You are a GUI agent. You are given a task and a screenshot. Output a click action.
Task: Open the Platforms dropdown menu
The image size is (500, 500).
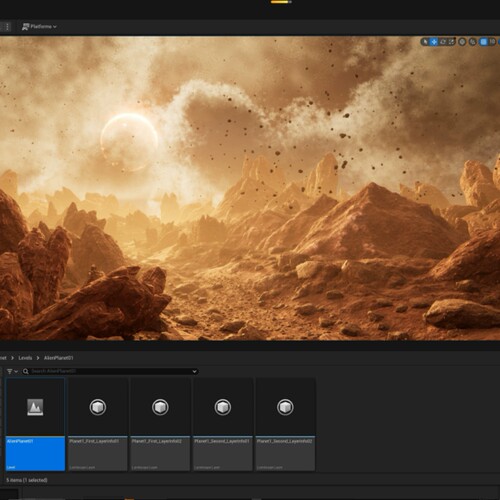tap(39, 27)
